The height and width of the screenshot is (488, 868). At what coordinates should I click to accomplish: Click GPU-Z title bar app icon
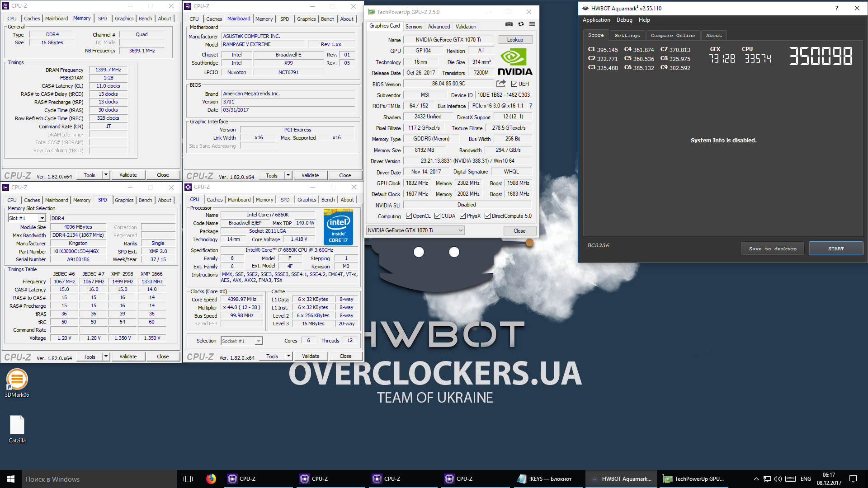click(x=371, y=12)
